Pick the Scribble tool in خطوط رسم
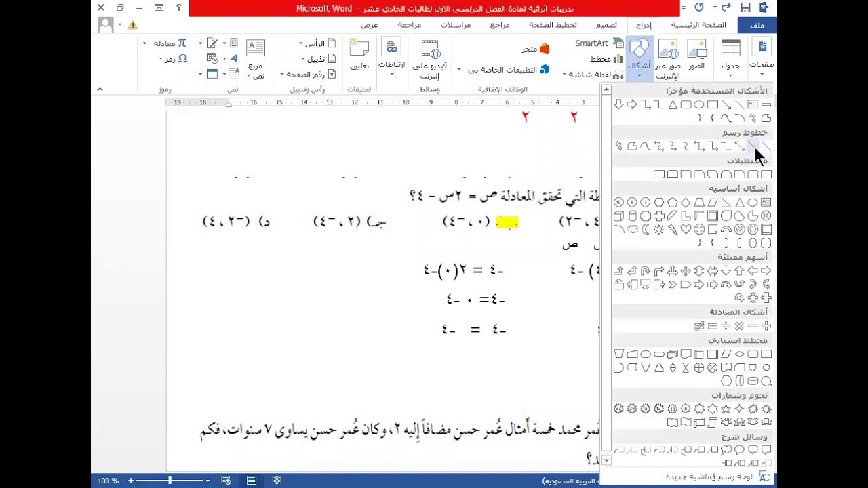868x488 pixels. (619, 146)
